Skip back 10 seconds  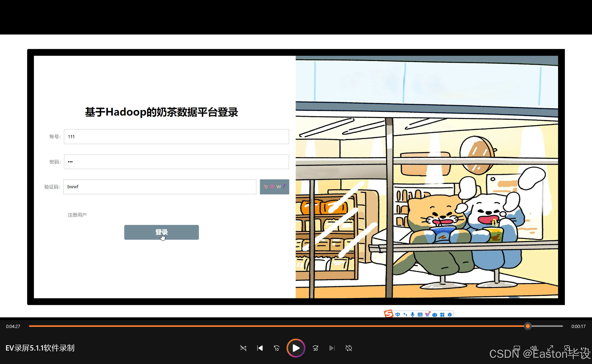coord(276,348)
